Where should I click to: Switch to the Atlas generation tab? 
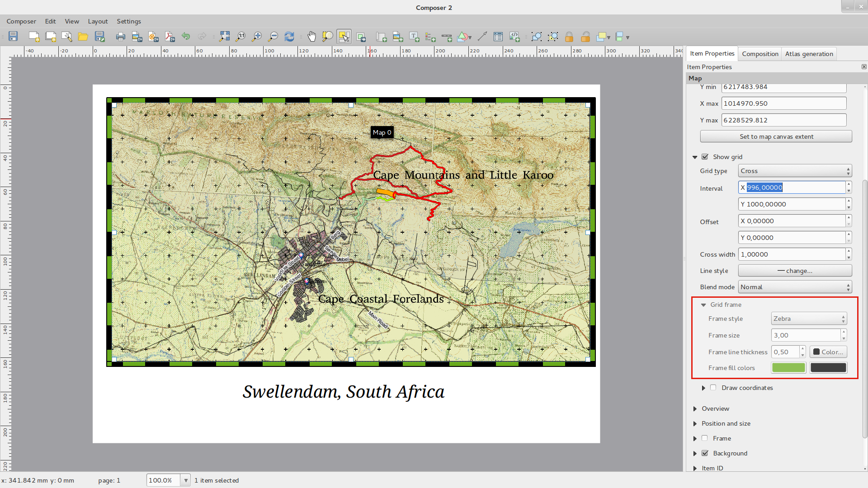pos(809,54)
